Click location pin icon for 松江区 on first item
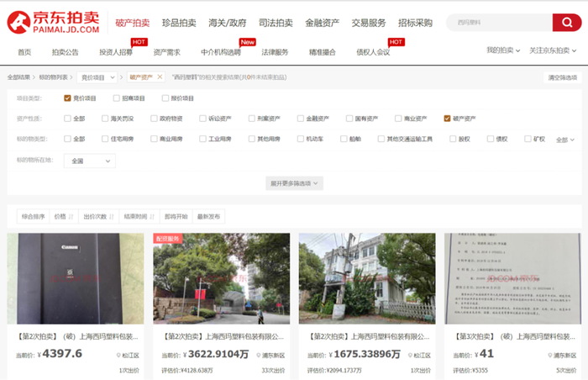The image size is (588, 380). (118, 356)
